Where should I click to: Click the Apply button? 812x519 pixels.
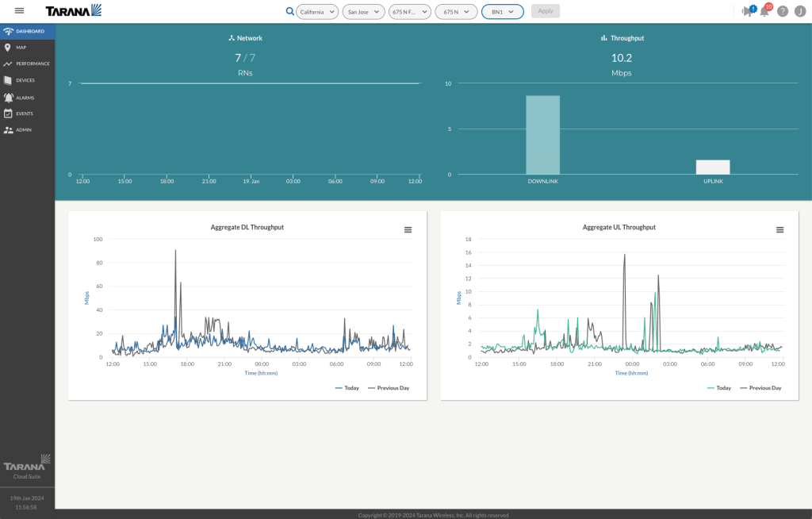[545, 11]
